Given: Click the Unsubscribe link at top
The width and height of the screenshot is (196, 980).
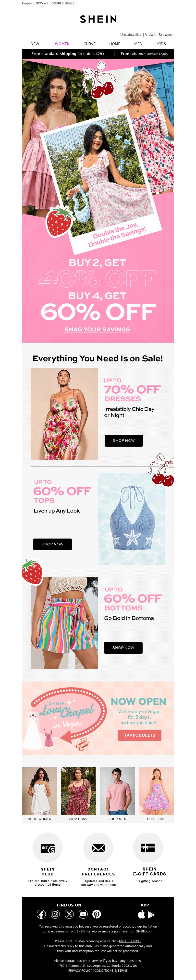Looking at the screenshot, I should (x=131, y=35).
